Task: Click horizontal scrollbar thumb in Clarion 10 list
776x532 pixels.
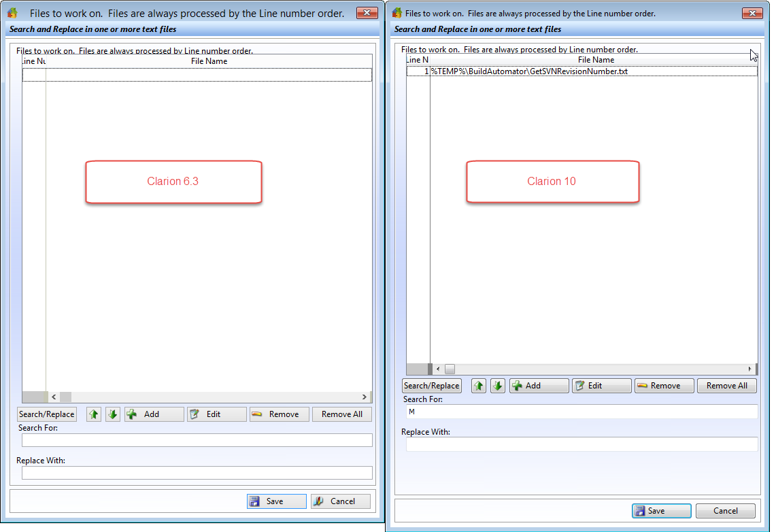Action: click(x=450, y=369)
